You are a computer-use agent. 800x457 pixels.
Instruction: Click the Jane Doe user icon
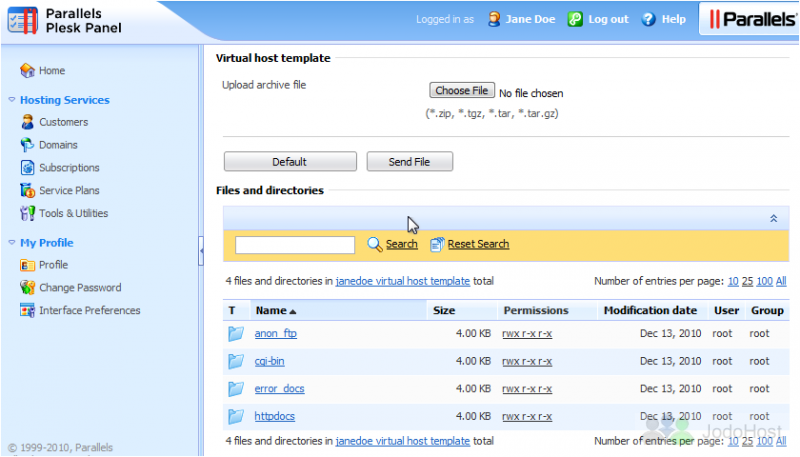tap(494, 19)
